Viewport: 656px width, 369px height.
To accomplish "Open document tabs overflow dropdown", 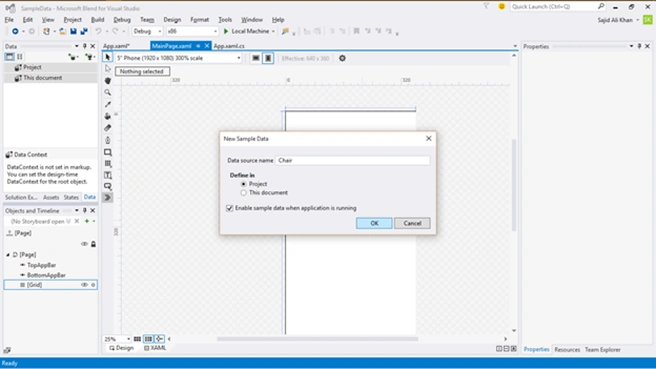I will pos(515,46).
